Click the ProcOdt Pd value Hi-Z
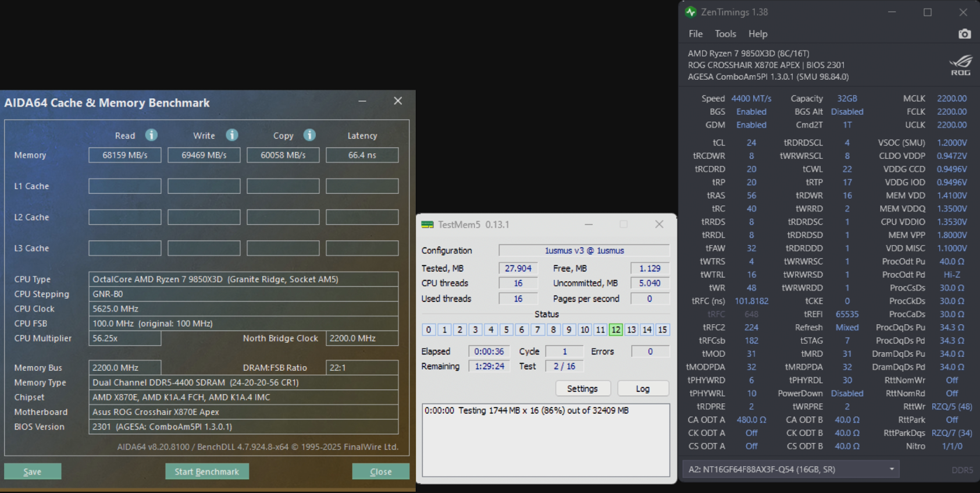The height and width of the screenshot is (493, 980). click(x=952, y=275)
